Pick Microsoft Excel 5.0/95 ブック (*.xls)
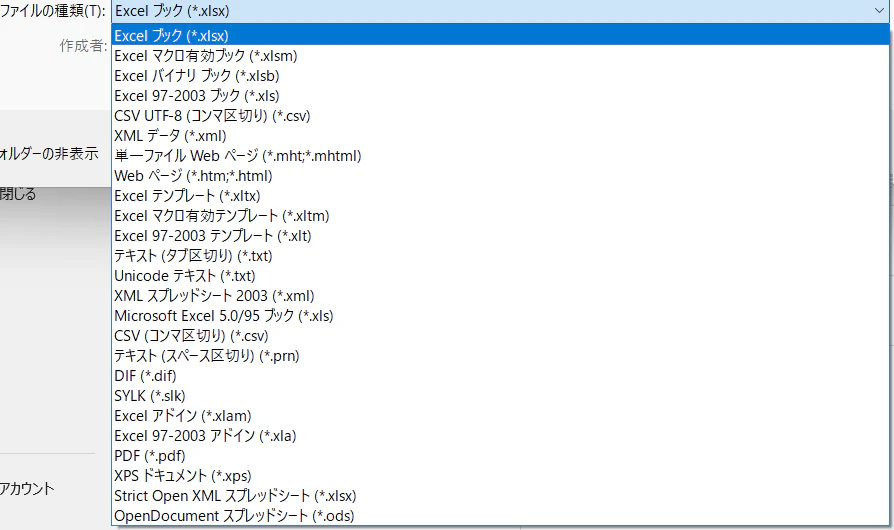The width and height of the screenshot is (894, 530). (500, 316)
